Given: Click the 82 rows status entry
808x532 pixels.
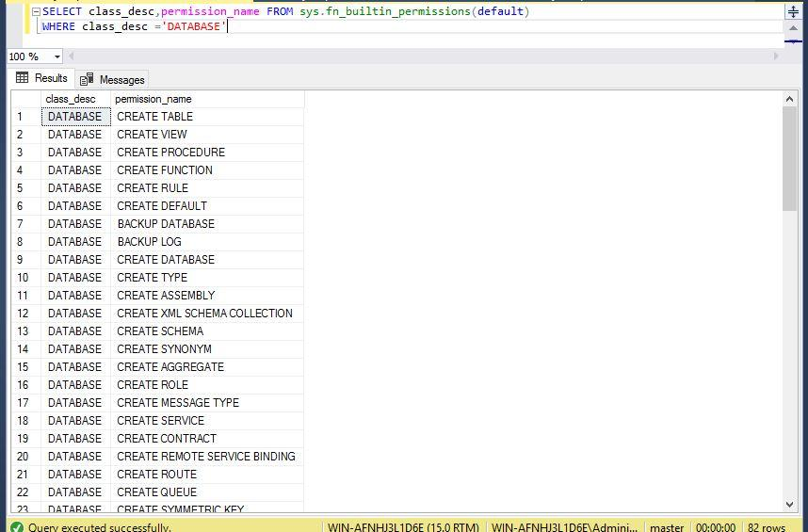Looking at the screenshot, I should (x=767, y=527).
